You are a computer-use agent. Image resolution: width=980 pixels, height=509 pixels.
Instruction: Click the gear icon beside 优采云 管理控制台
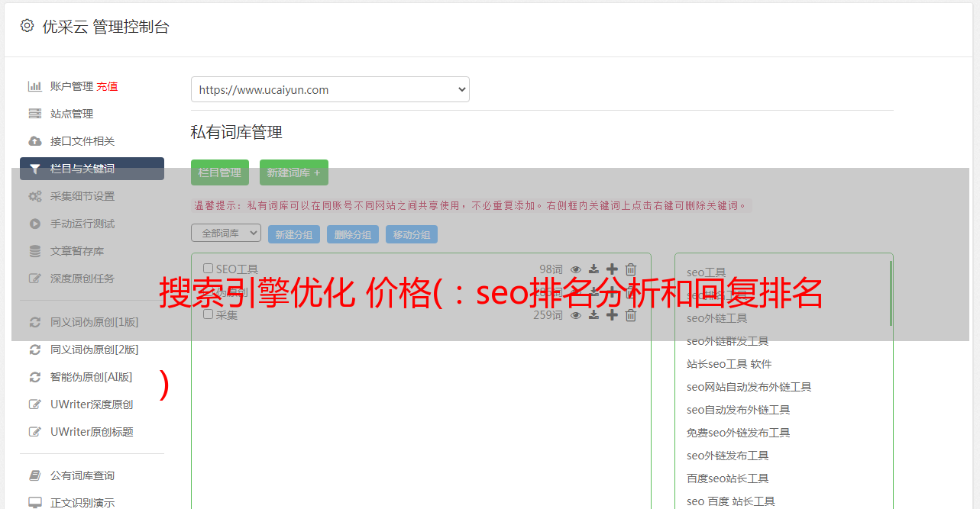click(27, 26)
